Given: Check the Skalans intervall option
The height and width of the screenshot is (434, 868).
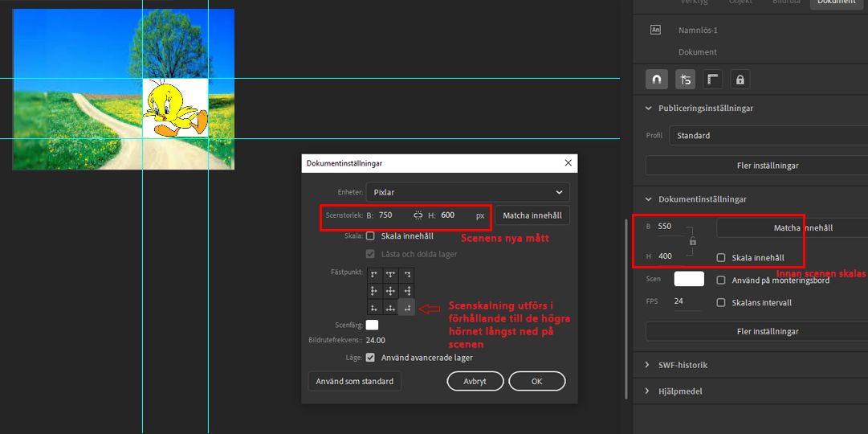Looking at the screenshot, I should 721,302.
